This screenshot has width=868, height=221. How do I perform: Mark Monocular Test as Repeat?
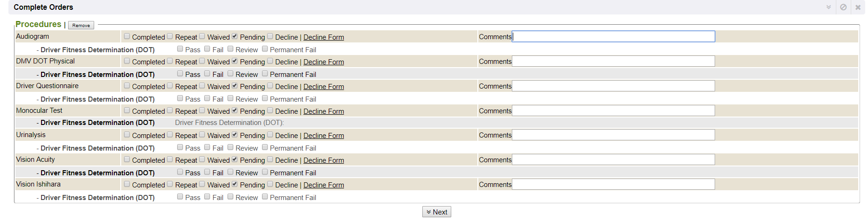[170, 110]
